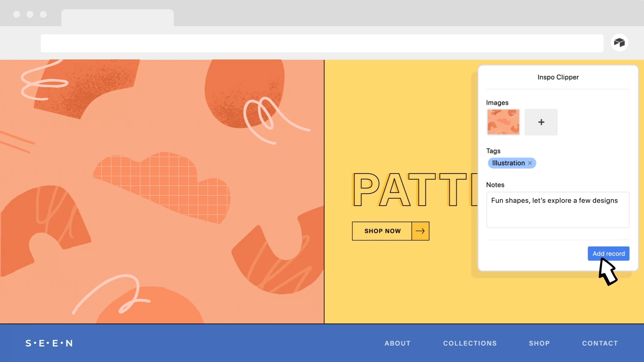Click the browser address bar
Image resolution: width=644 pixels, height=362 pixels.
(322, 43)
